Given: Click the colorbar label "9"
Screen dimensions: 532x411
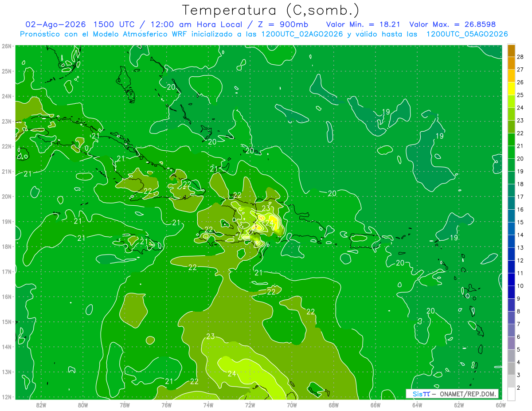Looking at the screenshot, I should [x=519, y=298].
